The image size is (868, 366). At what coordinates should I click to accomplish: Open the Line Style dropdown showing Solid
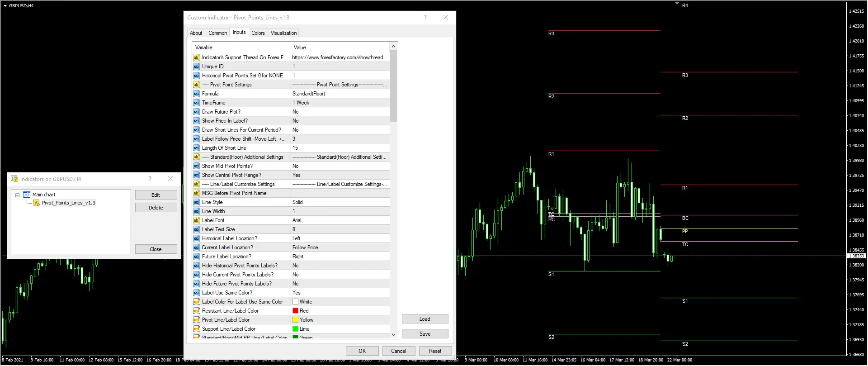340,202
